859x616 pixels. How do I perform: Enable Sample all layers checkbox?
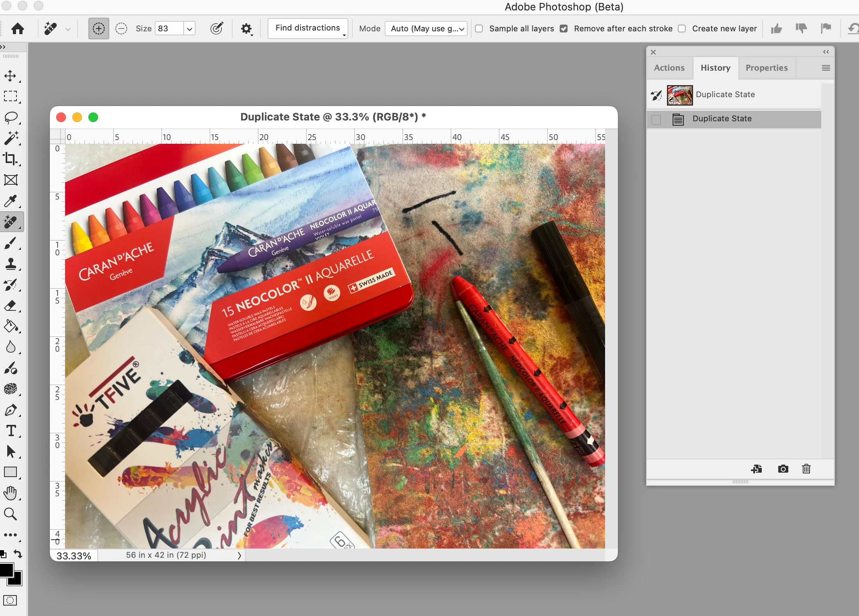pyautogui.click(x=479, y=29)
